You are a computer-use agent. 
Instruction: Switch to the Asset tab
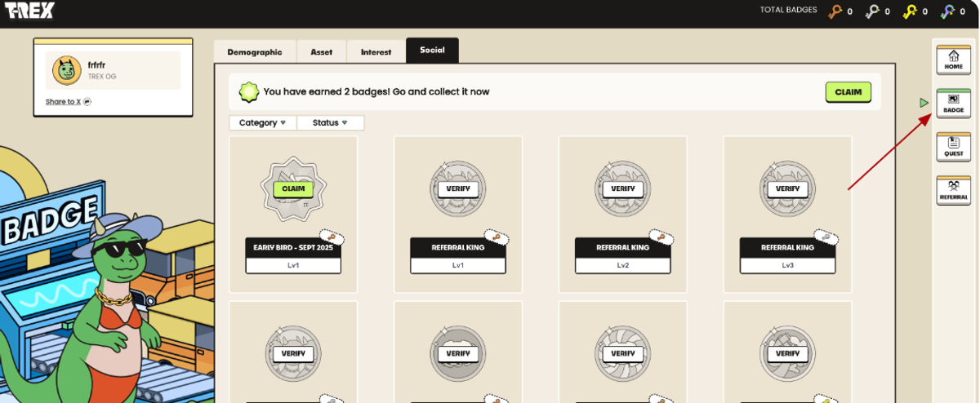point(322,51)
